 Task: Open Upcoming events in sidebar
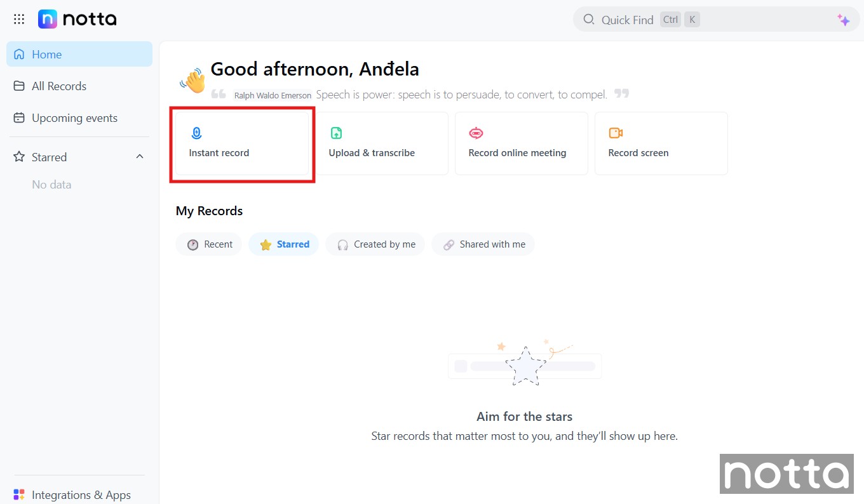pyautogui.click(x=74, y=118)
